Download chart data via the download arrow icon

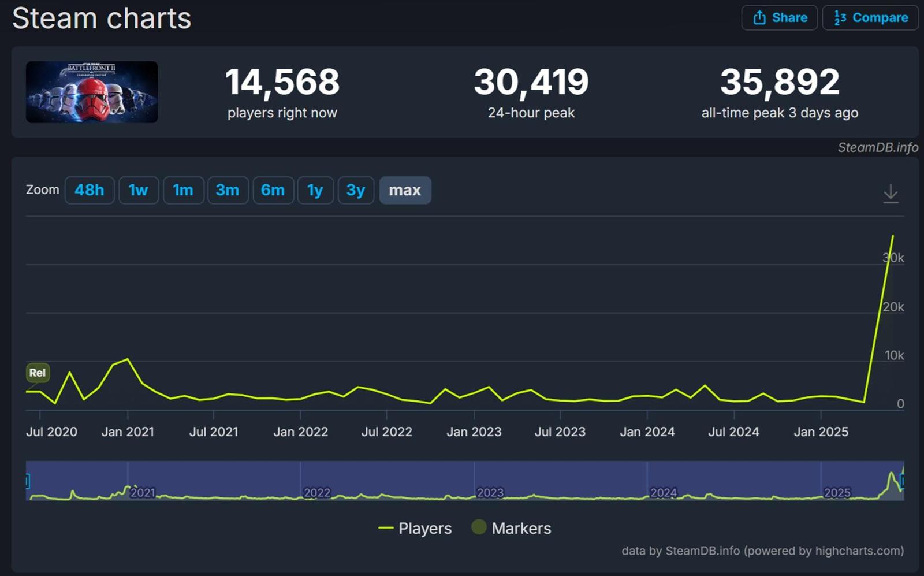[891, 194]
